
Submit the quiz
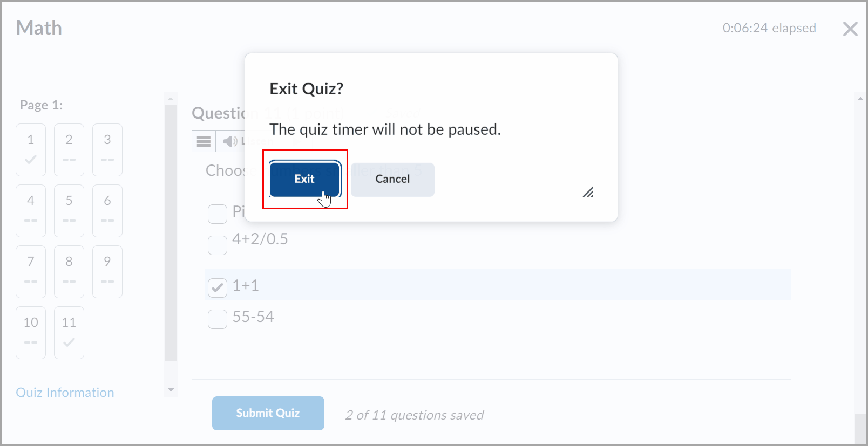click(268, 413)
